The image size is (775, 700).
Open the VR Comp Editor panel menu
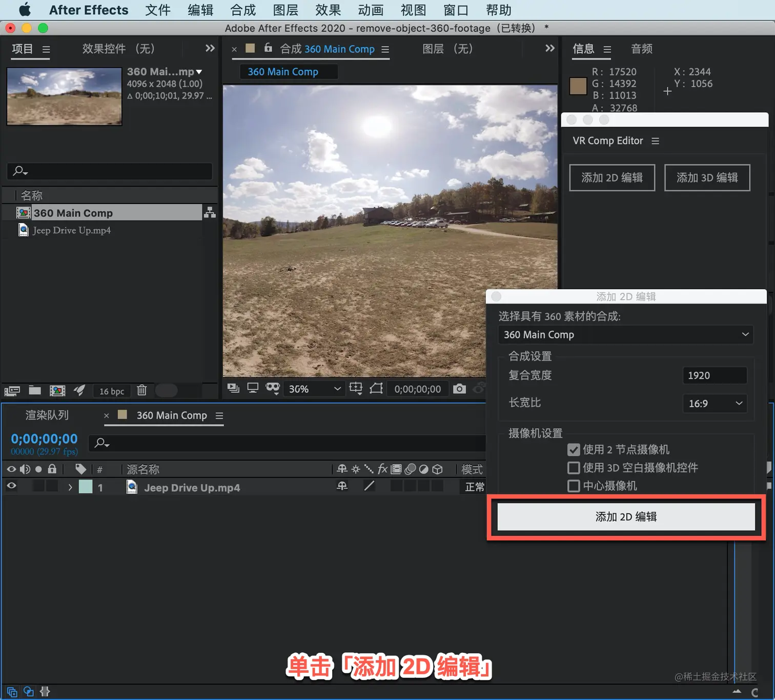(x=655, y=141)
